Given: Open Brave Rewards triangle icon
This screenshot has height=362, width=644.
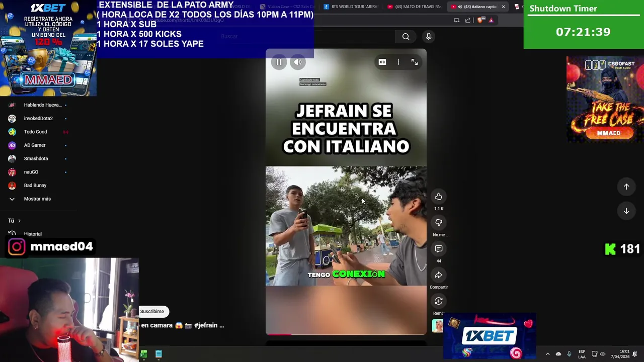Looking at the screenshot, I should (491, 20).
